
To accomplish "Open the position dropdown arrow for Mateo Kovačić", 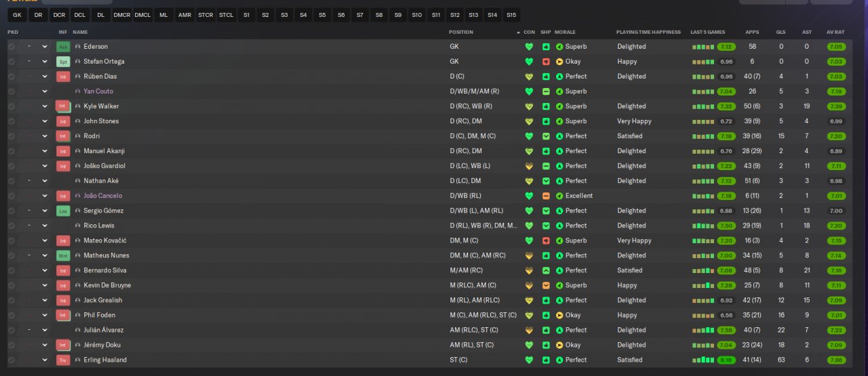I will tap(45, 241).
